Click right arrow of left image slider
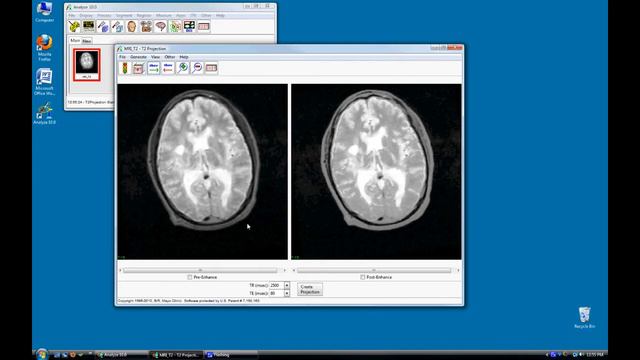Screen dimensions: 640x360 (284, 270)
